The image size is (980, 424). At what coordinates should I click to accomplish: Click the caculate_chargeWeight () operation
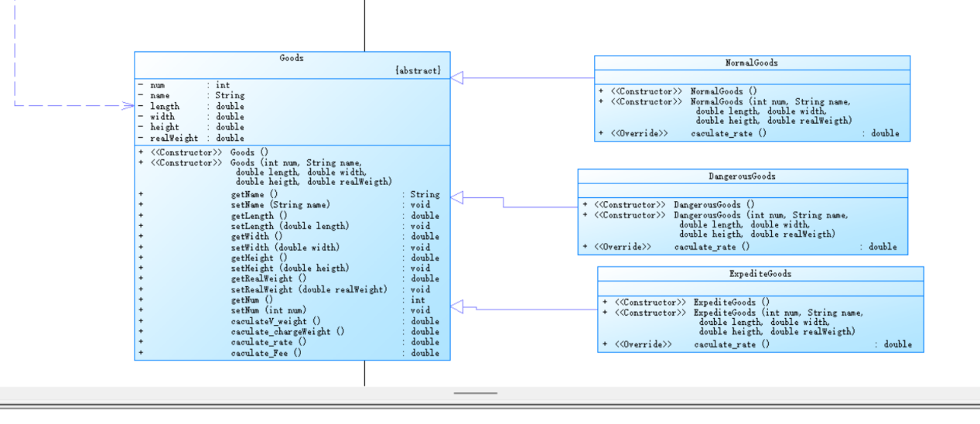[x=289, y=331]
